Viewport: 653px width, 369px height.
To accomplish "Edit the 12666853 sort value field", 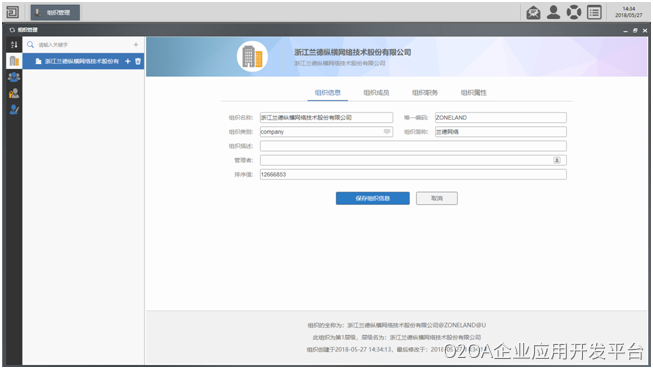I will pyautogui.click(x=413, y=174).
